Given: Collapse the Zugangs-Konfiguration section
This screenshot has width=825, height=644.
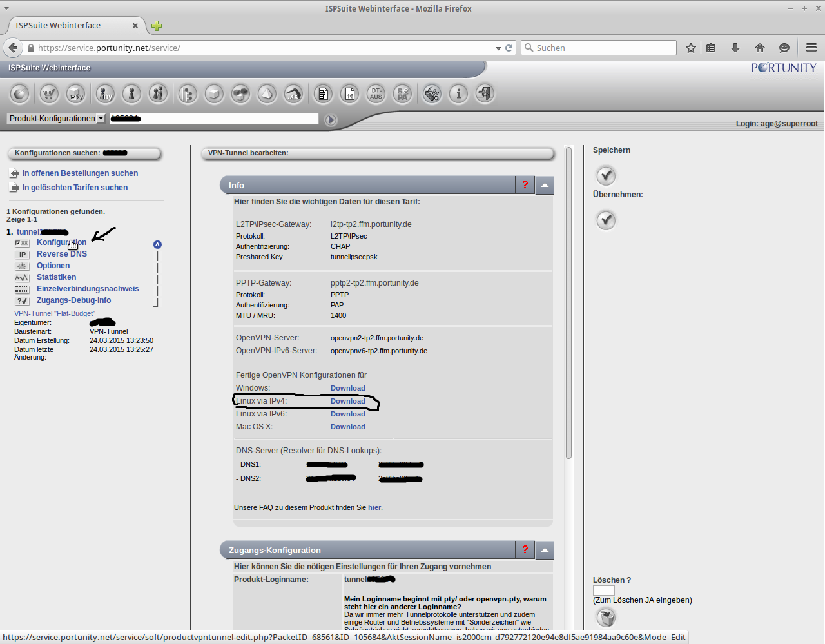Looking at the screenshot, I should coord(545,550).
